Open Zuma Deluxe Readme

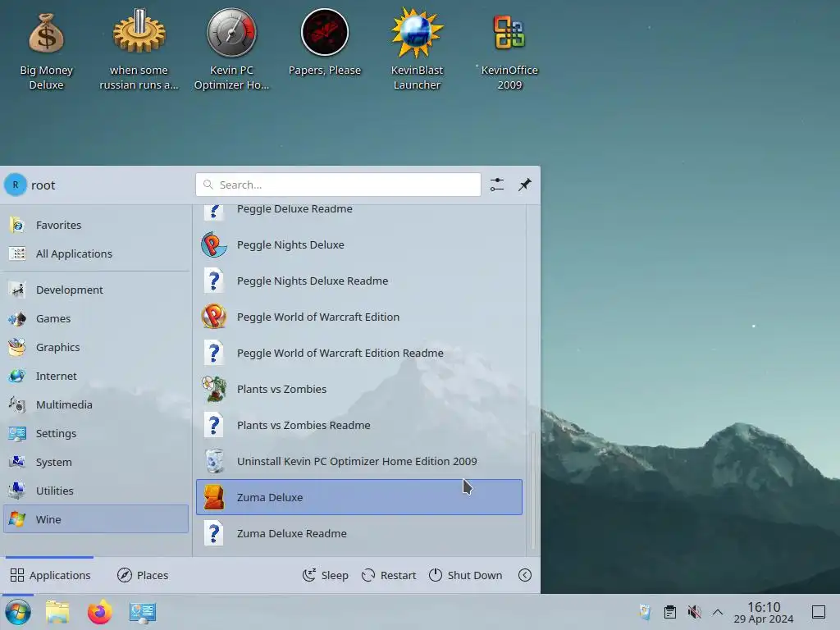(359, 533)
